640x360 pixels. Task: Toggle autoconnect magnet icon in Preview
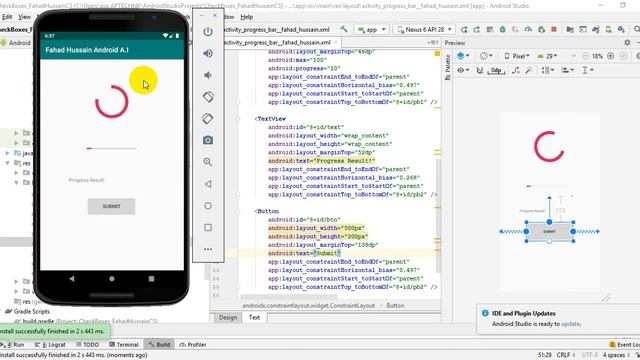(480, 70)
